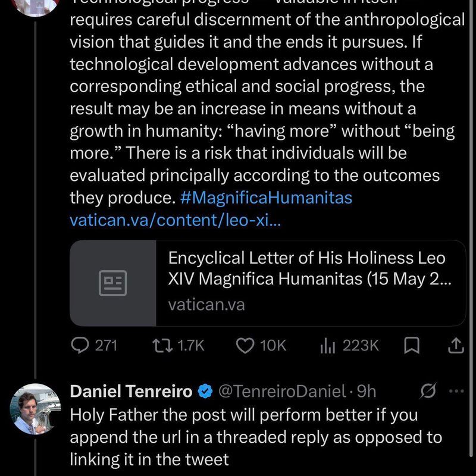The image size is (476, 476).
Task: Click the vatican.va domain in the card
Action: (206, 305)
